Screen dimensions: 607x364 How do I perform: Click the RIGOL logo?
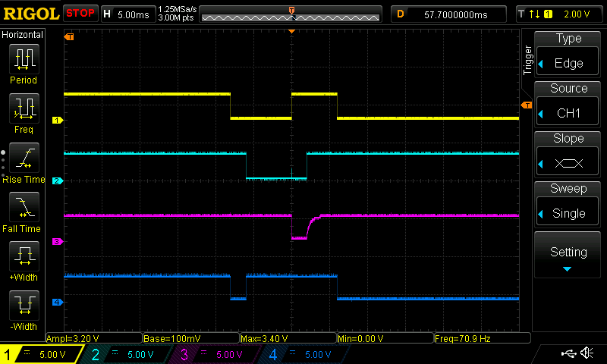[31, 14]
